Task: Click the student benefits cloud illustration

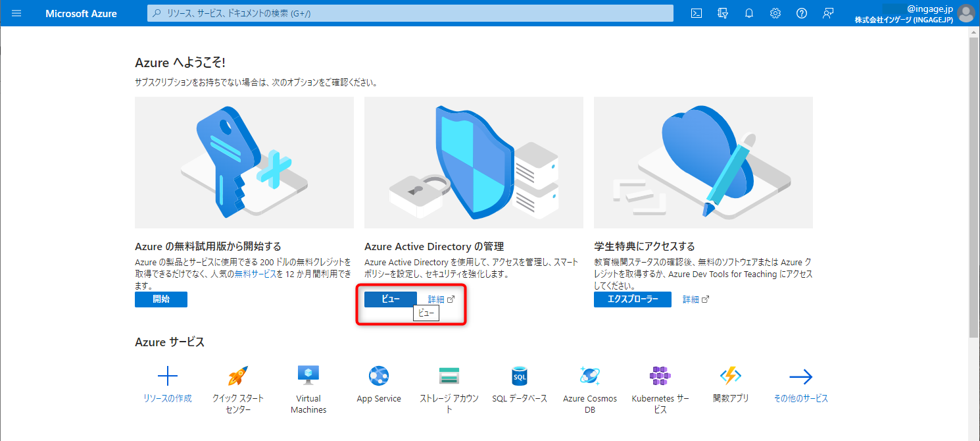Action: click(703, 163)
